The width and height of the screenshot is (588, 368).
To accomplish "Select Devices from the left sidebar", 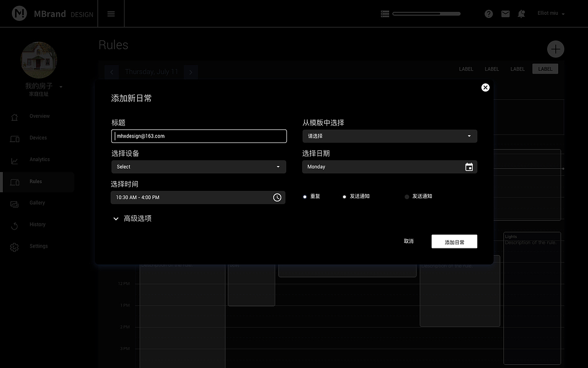I will pyautogui.click(x=38, y=138).
